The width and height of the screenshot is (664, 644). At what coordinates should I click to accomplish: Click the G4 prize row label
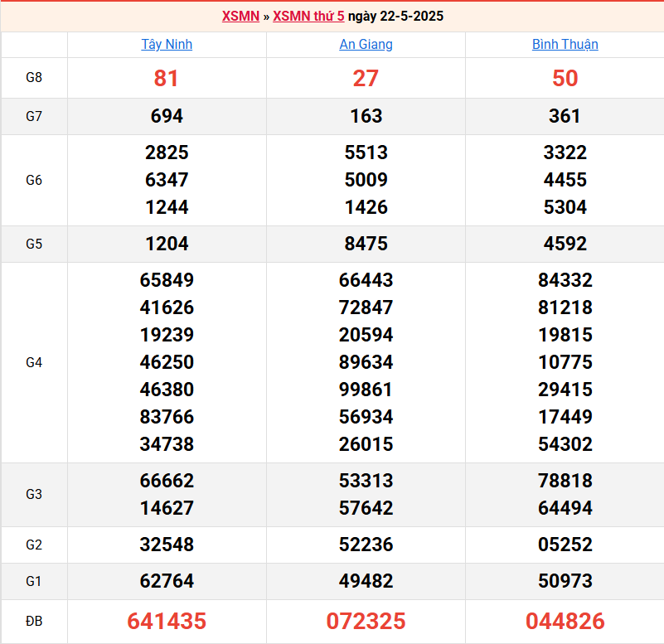[x=34, y=362]
